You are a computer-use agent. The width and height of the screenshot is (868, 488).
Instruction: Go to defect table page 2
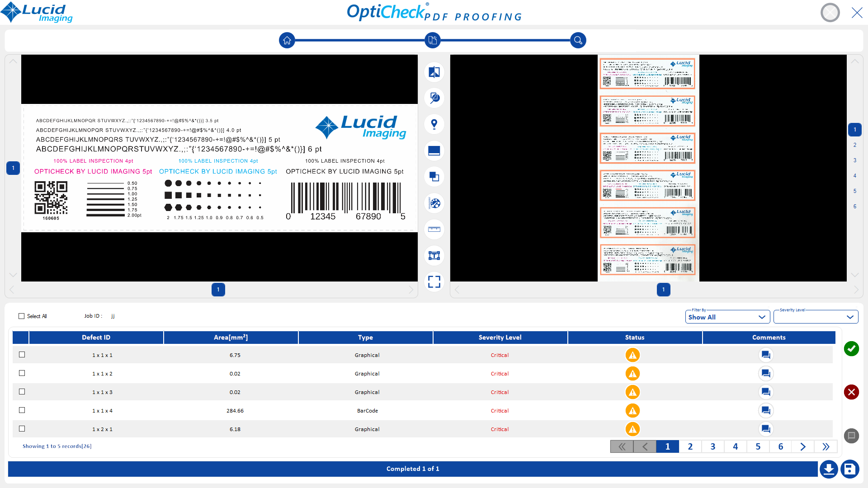690,446
